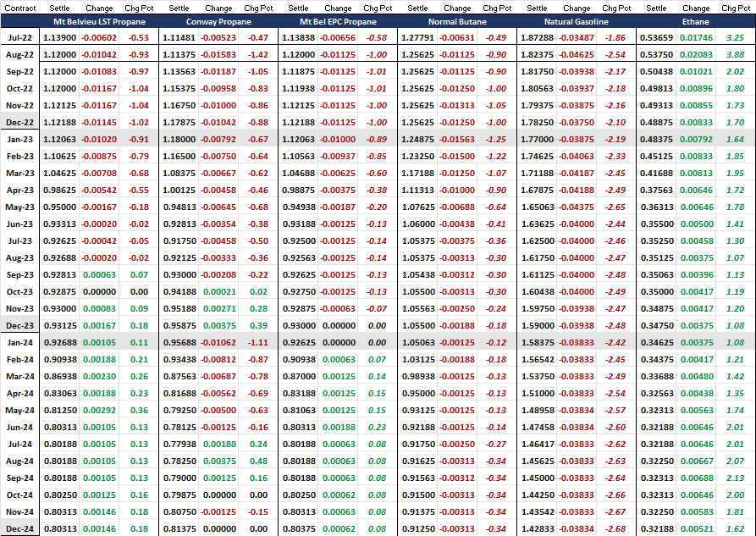Select Oct-23 Mt Belvieu LST change 0.00000
Viewport: 756px width, 536px height.
pyautogui.click(x=99, y=292)
